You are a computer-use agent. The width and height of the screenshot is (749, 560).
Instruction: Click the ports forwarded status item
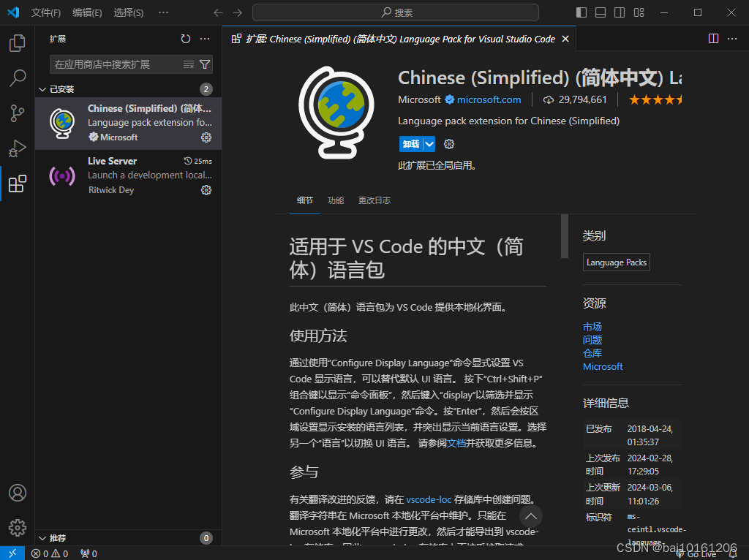pyautogui.click(x=89, y=553)
